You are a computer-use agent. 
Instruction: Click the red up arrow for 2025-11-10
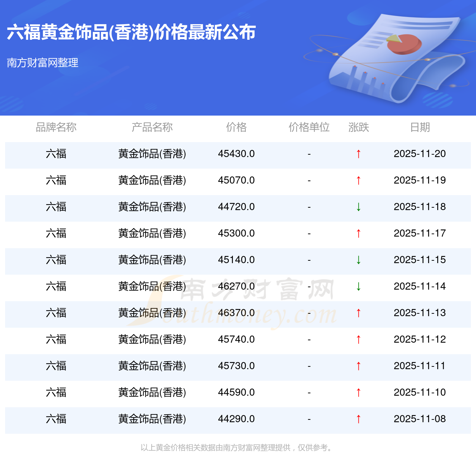358,393
